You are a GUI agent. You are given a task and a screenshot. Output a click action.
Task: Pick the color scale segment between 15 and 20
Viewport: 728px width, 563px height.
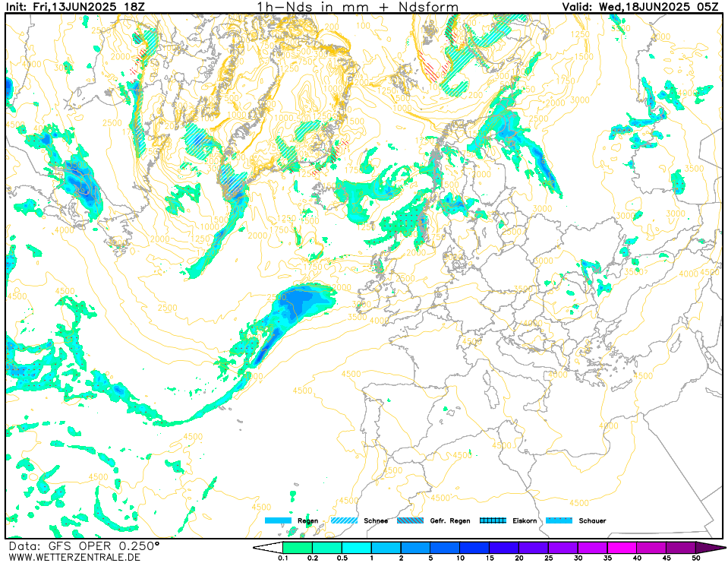(504, 548)
